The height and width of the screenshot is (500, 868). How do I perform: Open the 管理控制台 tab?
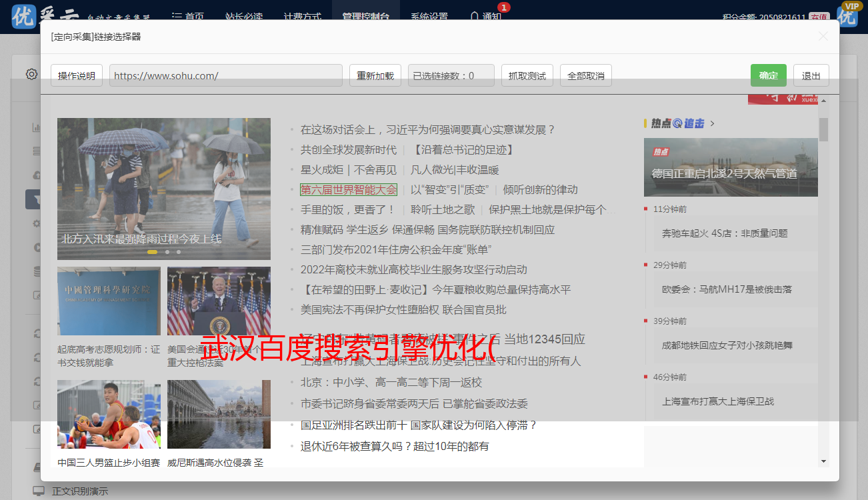point(365,17)
